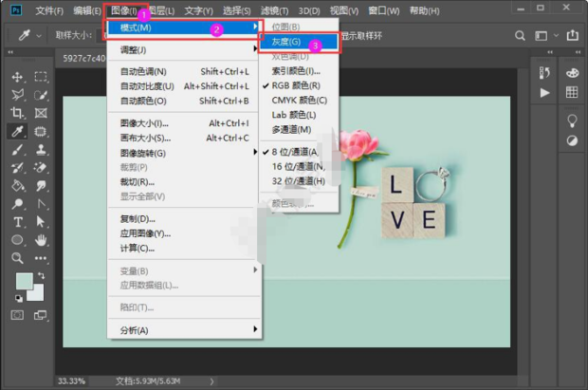Change screen mode button in toolbox
This screenshot has width=588, height=390.
(41, 315)
